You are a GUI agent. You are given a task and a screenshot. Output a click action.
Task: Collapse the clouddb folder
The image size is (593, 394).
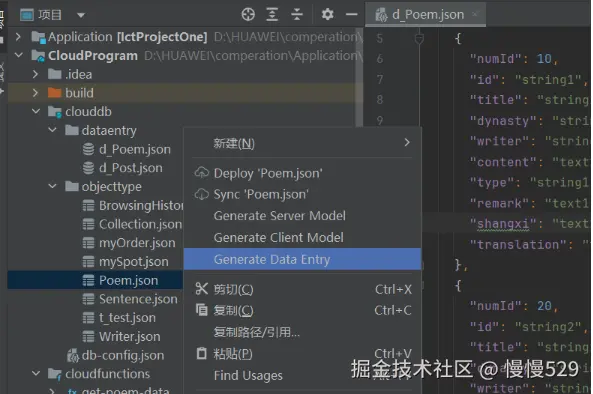36,111
